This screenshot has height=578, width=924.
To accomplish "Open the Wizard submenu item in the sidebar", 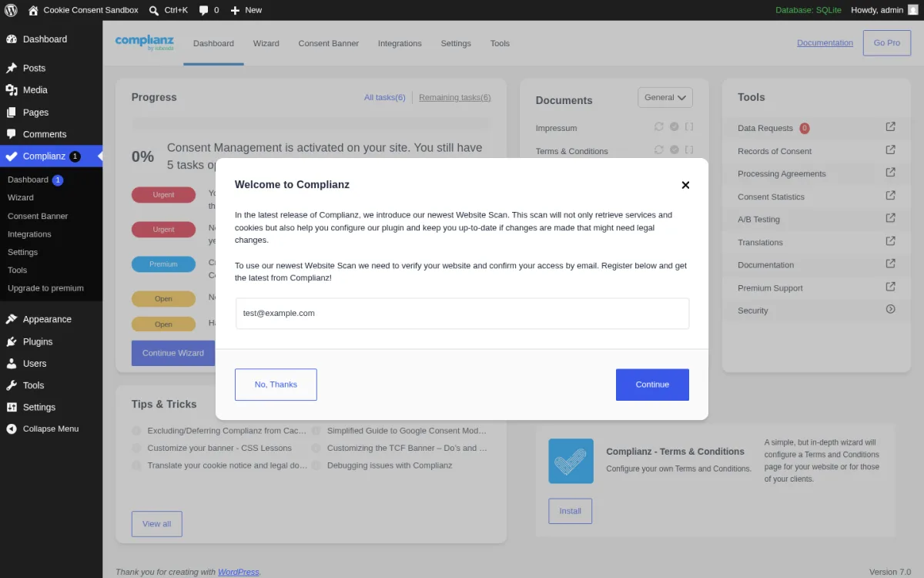I will coord(21,198).
